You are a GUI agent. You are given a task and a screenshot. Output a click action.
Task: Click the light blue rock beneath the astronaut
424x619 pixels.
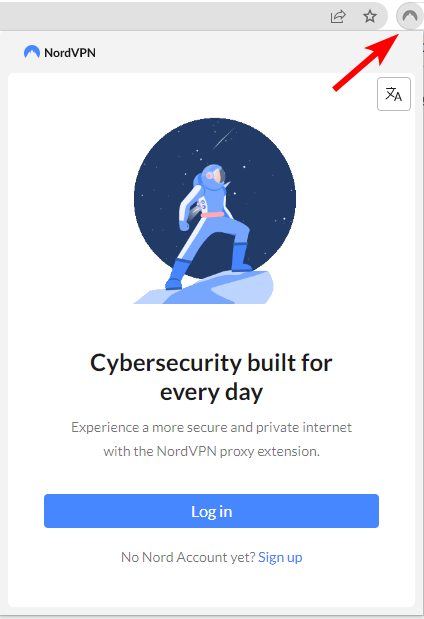[205, 288]
